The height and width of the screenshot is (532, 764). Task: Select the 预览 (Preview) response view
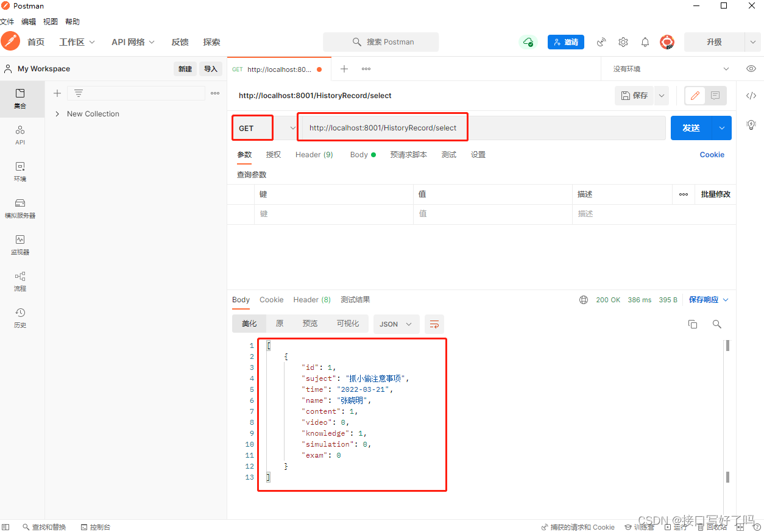[310, 324]
